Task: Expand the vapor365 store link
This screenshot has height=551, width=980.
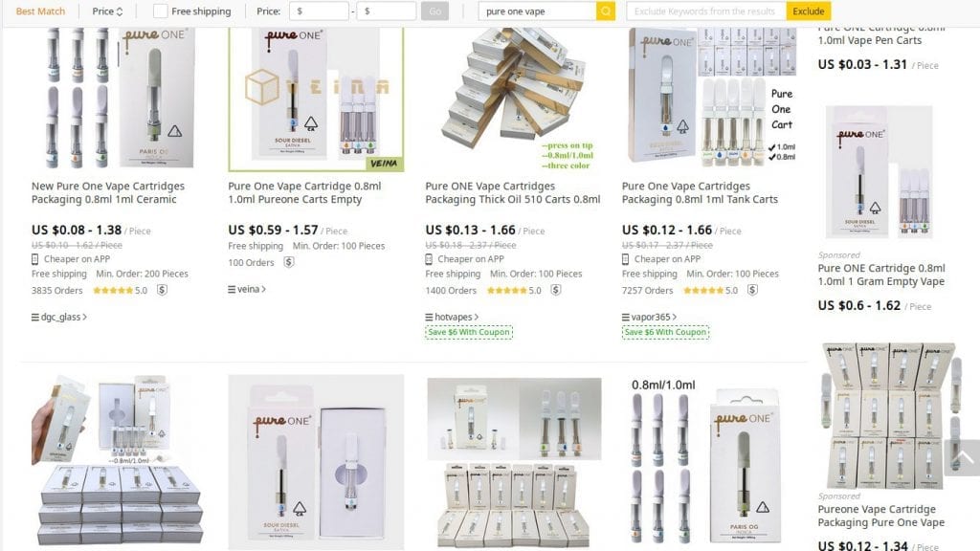Action: (654, 317)
